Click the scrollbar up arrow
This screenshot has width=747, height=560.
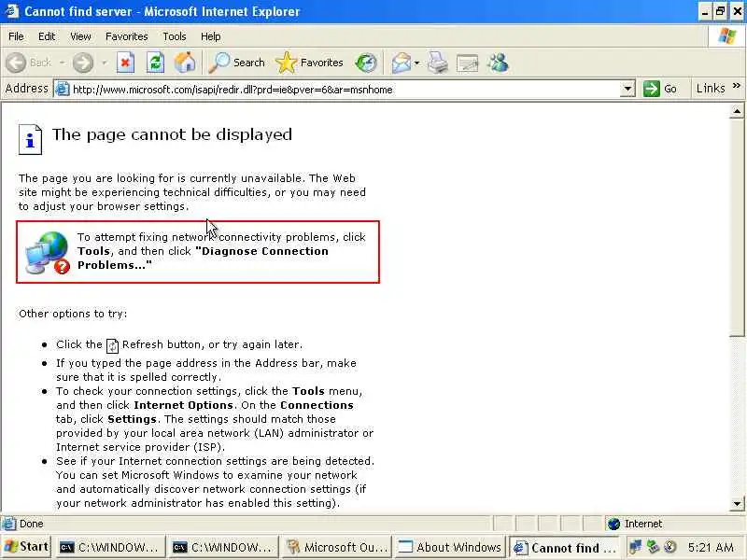click(737, 111)
